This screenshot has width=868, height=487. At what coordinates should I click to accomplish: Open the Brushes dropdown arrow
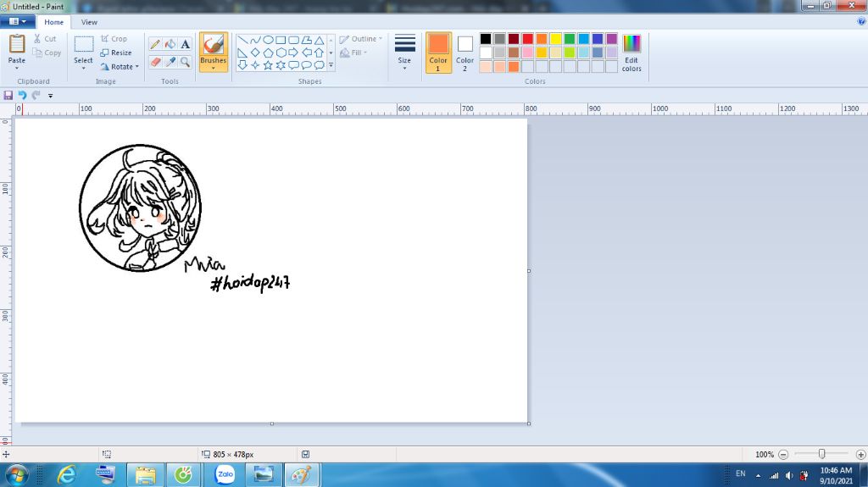pyautogui.click(x=213, y=68)
